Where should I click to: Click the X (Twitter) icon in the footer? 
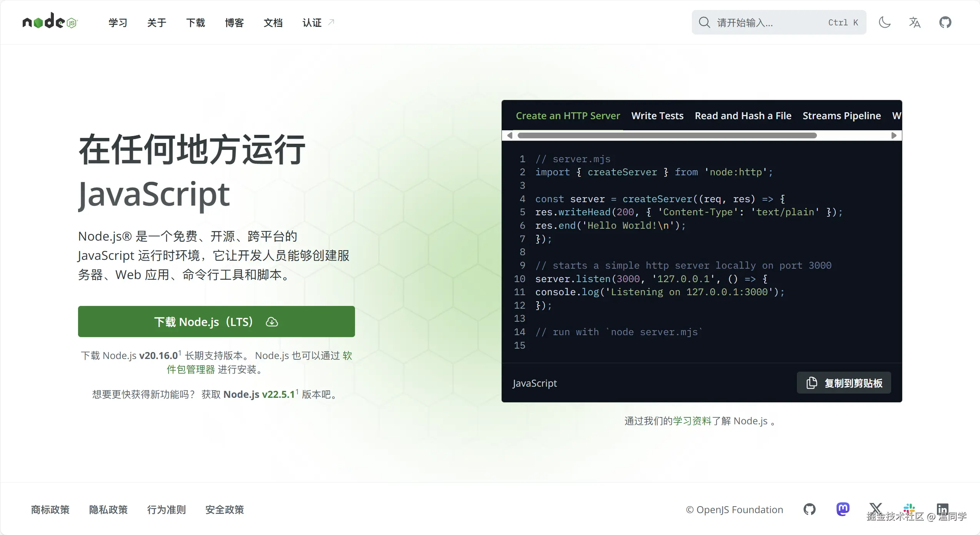click(876, 509)
